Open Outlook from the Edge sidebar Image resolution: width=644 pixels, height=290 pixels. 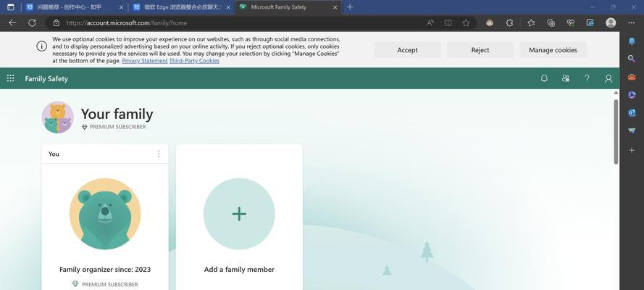(632, 113)
